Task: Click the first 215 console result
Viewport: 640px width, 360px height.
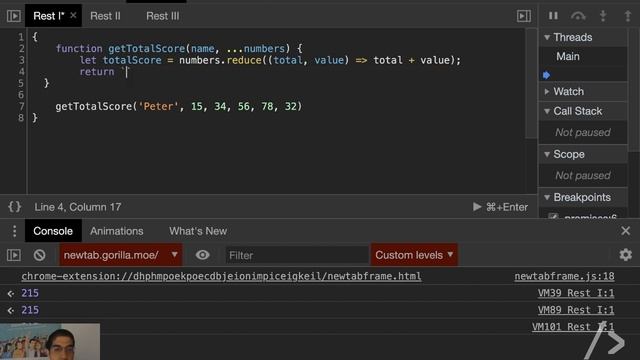Action: (x=30, y=293)
